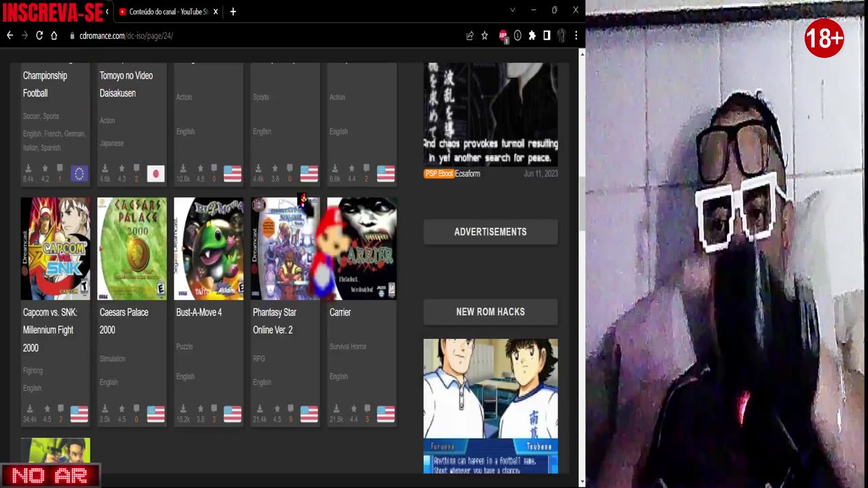Click the Jun 11, 2023 date text
Viewport: 868px width, 488px height.
pos(540,174)
